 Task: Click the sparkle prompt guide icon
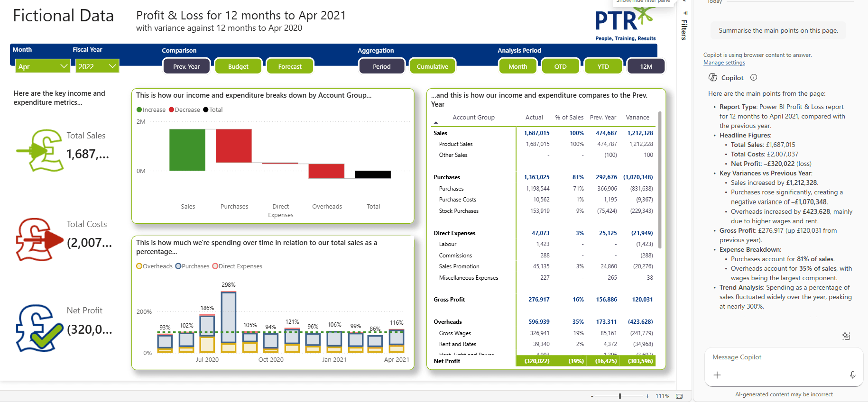(x=846, y=336)
